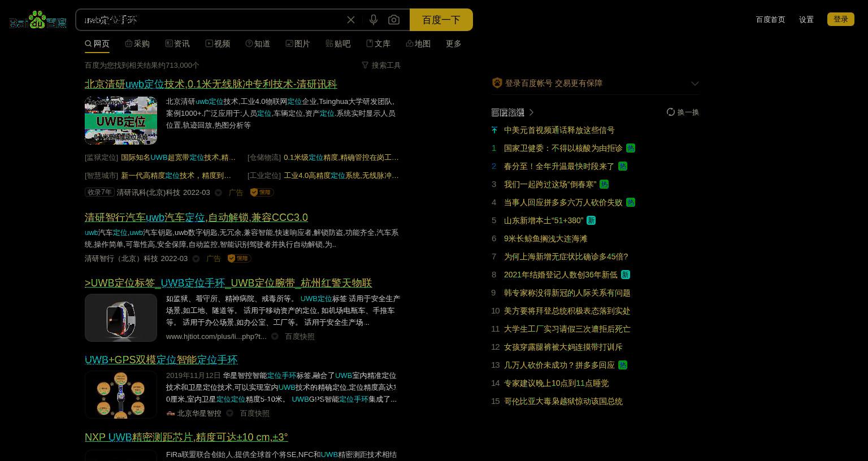Viewport: 868px width, 461px height.
Task: Expand dropdown next to www.hjtiot.com
Action: click(275, 337)
